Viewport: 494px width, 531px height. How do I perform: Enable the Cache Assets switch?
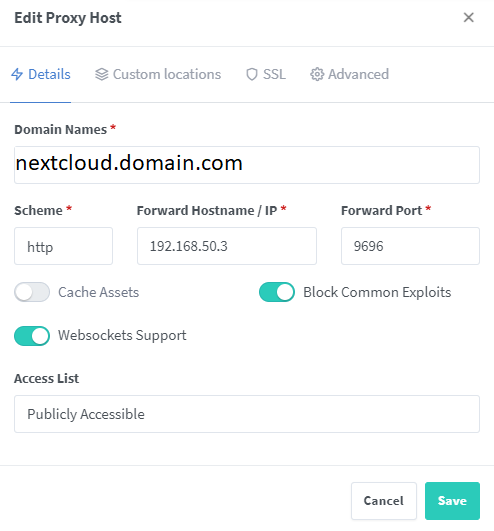[x=32, y=292]
